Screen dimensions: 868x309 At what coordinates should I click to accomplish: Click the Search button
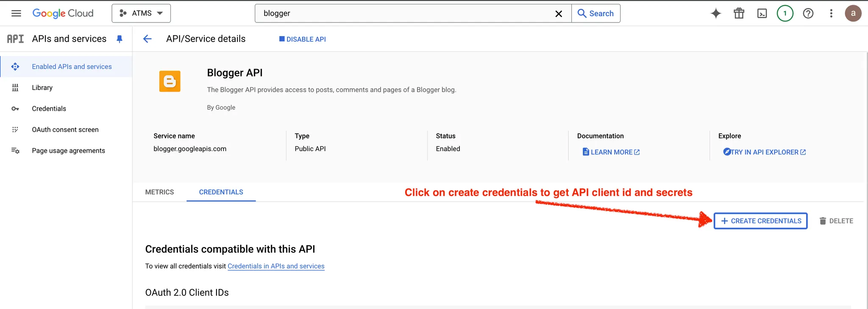pyautogui.click(x=596, y=13)
